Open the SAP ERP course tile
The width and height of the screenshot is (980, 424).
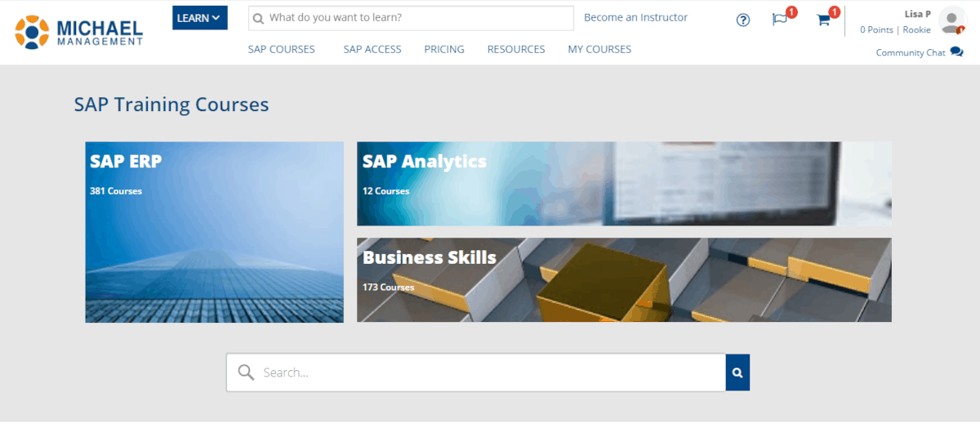tap(215, 232)
